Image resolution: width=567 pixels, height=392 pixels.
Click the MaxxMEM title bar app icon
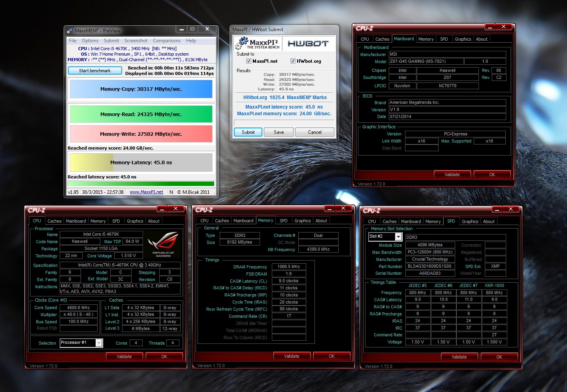point(70,30)
